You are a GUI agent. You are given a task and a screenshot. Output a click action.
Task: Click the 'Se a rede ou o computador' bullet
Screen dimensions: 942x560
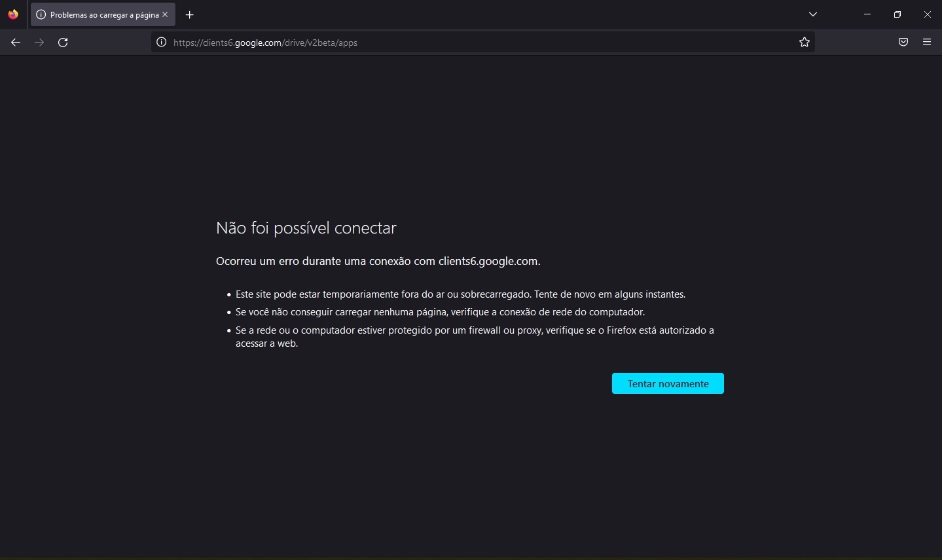pyautogui.click(x=475, y=337)
